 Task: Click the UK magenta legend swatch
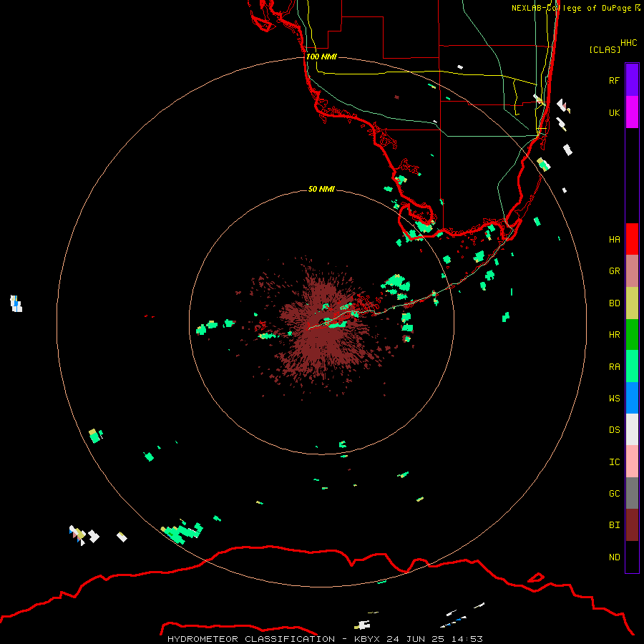632,112
